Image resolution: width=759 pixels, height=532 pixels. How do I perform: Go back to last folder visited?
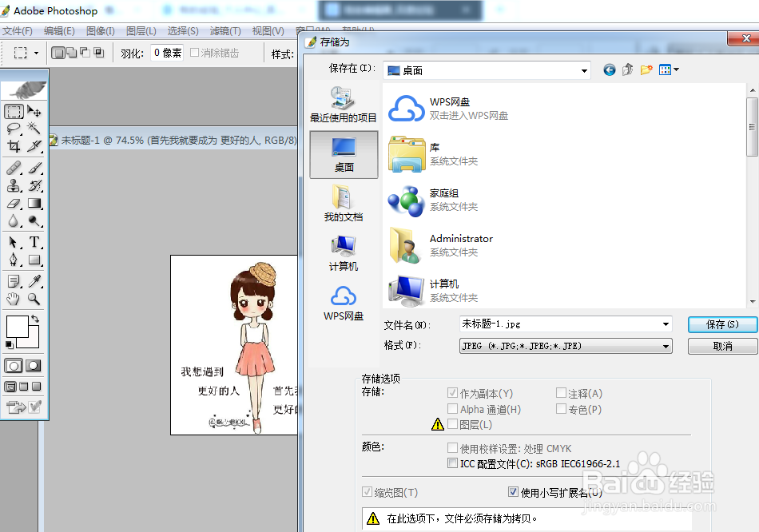point(610,70)
